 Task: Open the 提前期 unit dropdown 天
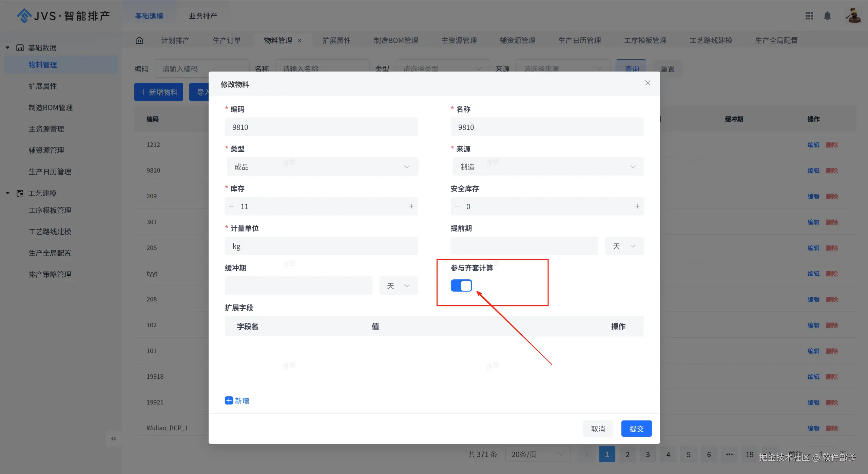point(624,246)
